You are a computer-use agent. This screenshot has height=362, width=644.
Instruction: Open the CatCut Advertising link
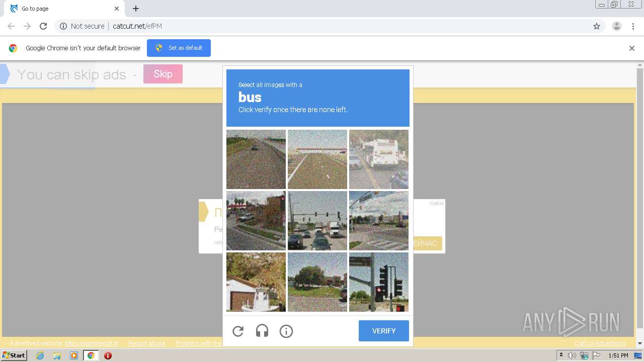click(600, 343)
